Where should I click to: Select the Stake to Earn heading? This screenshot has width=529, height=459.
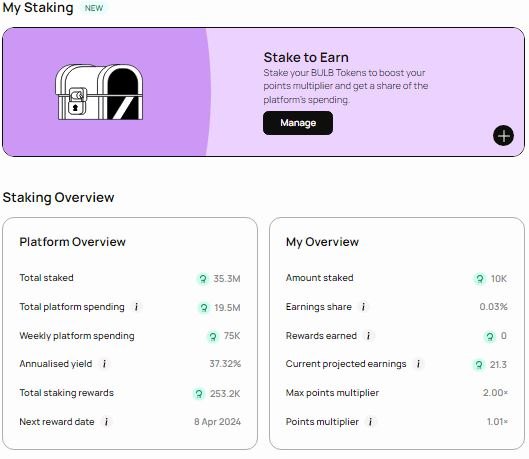coord(306,57)
